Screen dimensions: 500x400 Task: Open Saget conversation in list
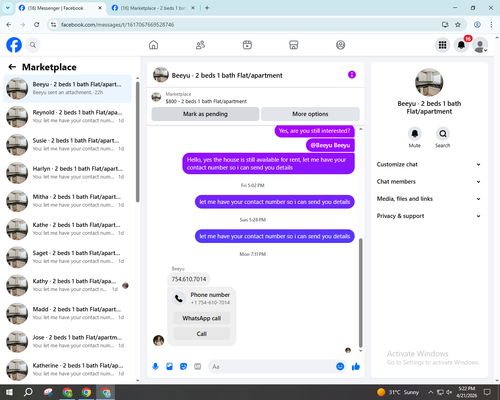[x=67, y=257]
